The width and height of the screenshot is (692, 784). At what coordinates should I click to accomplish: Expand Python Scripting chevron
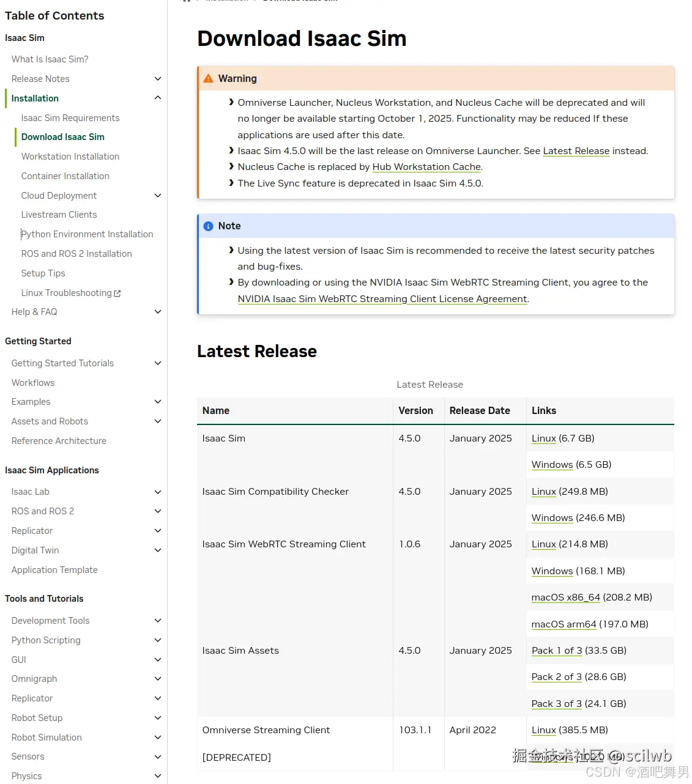(158, 640)
